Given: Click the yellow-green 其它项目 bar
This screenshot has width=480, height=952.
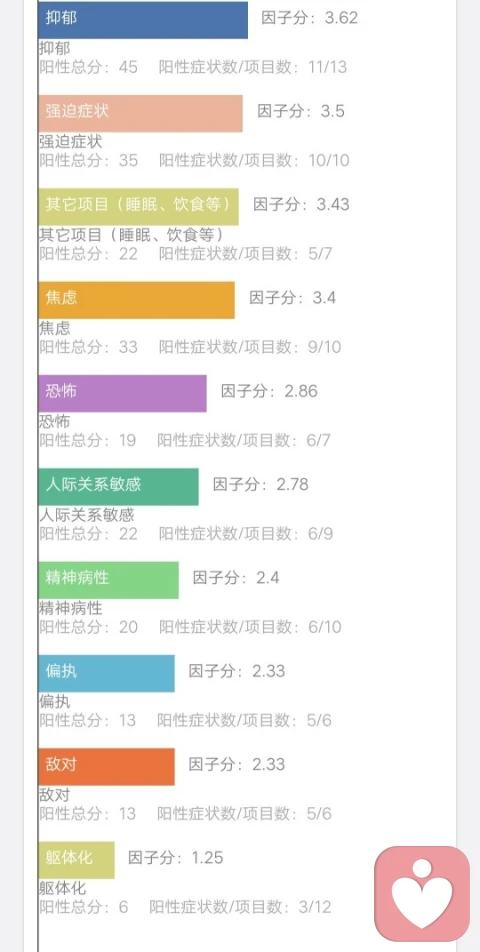Looking at the screenshot, I should coord(138,206).
